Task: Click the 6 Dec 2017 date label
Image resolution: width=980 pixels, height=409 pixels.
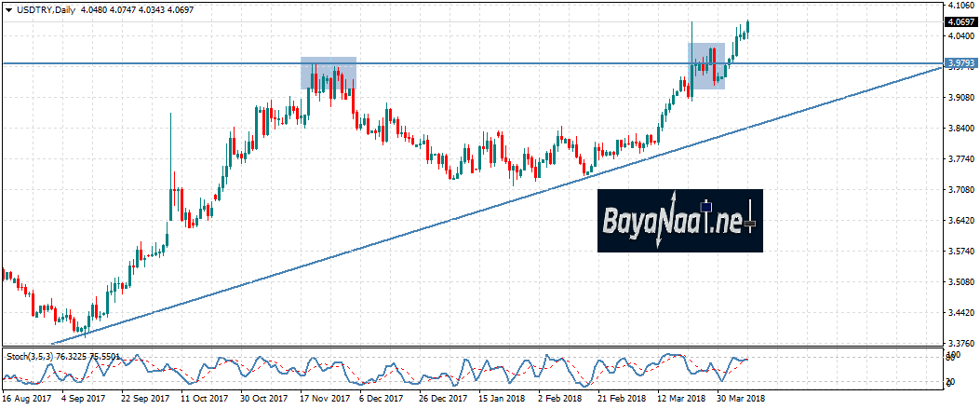Action: click(x=380, y=399)
